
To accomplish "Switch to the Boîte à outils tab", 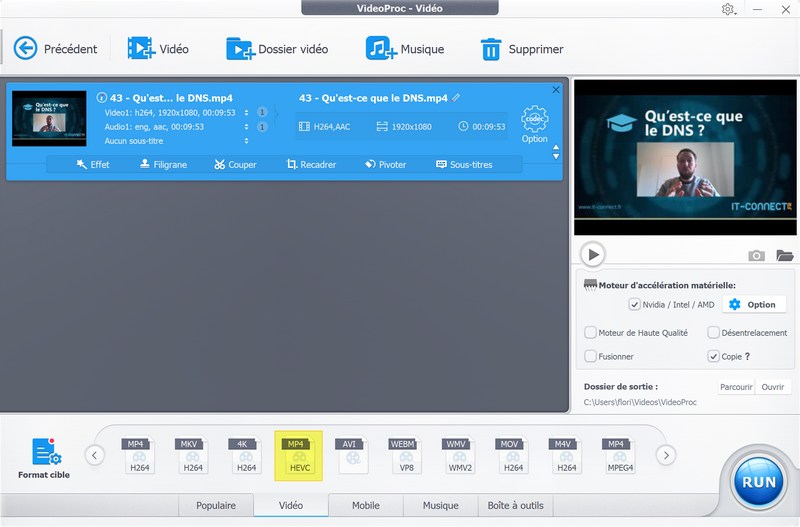I will point(515,505).
